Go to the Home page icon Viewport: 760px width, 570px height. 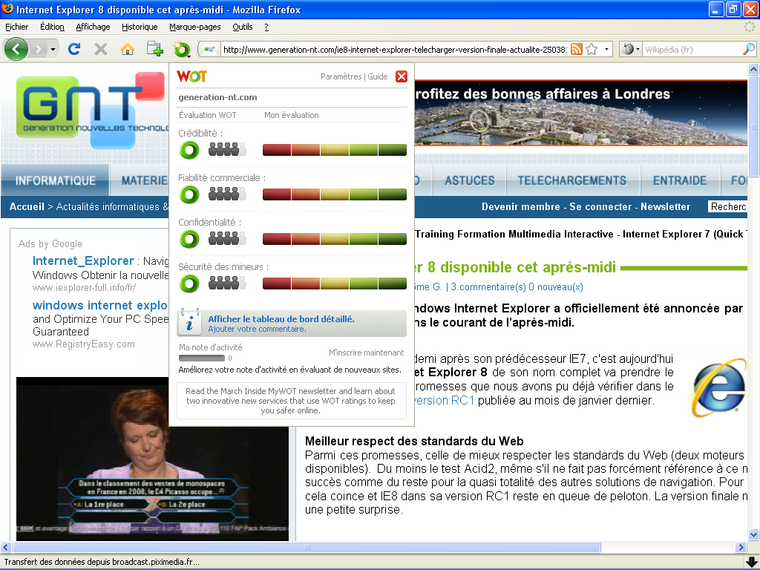[127, 49]
